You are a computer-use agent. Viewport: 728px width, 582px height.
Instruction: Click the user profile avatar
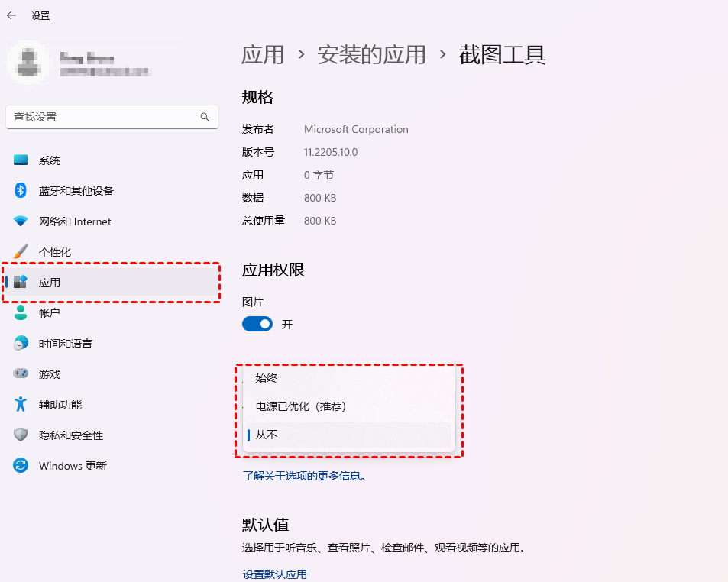(28, 62)
